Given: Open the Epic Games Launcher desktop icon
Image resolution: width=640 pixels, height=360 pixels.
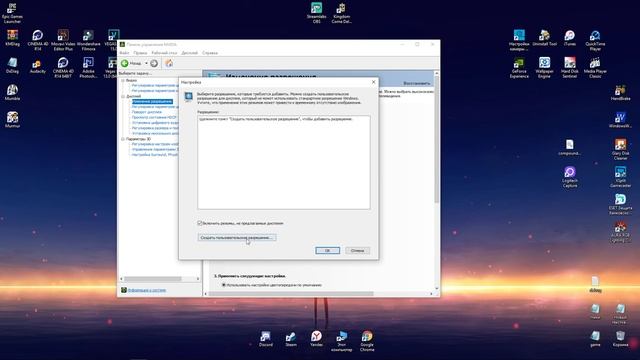Looking at the screenshot, I should tap(12, 13).
